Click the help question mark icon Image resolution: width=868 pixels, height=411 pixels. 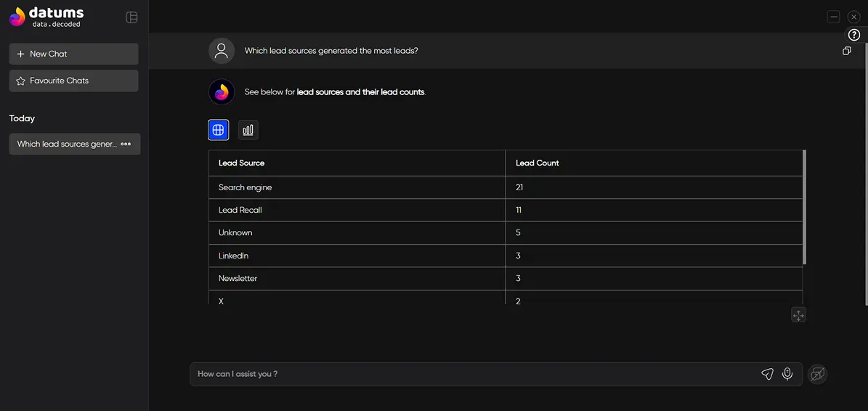tap(854, 35)
